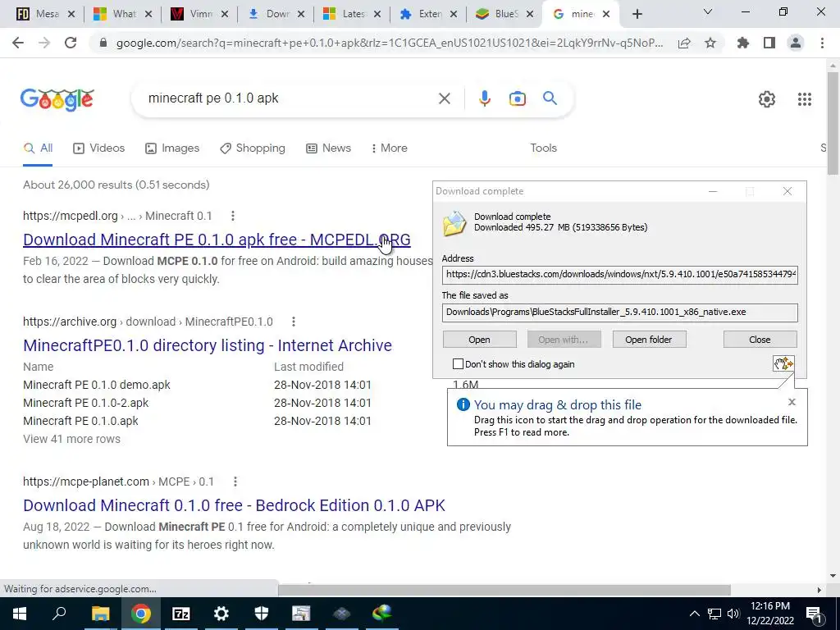Open notification center
This screenshot has height=630, width=840.
pyautogui.click(x=814, y=614)
